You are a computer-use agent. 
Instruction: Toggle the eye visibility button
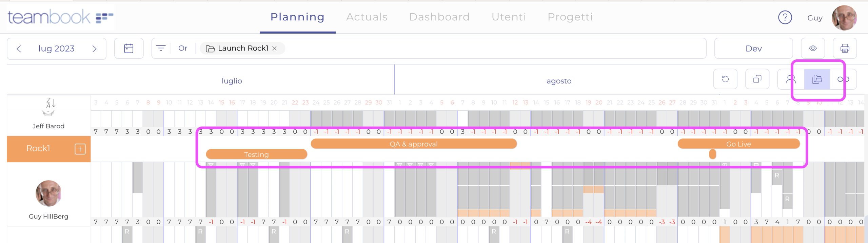tap(813, 49)
